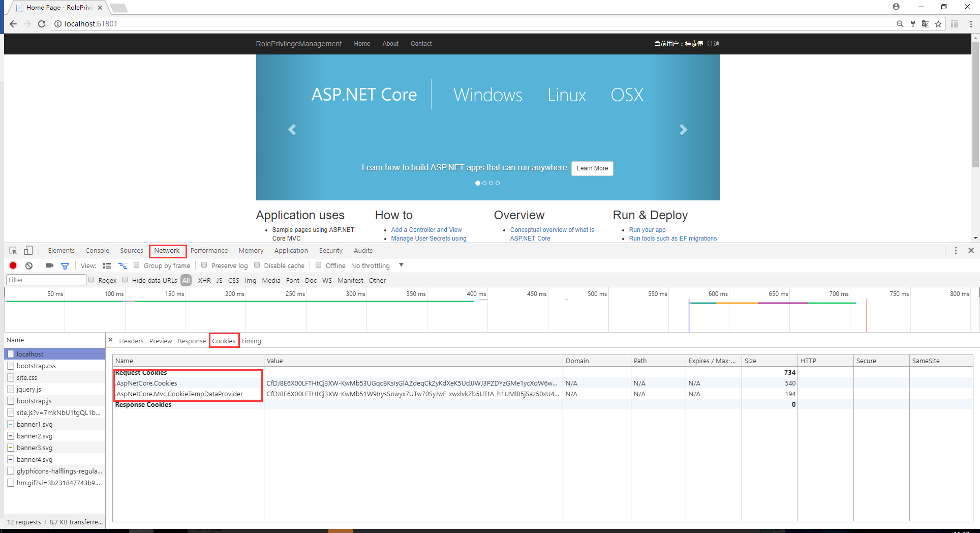Open the translate page icon

tap(926, 24)
